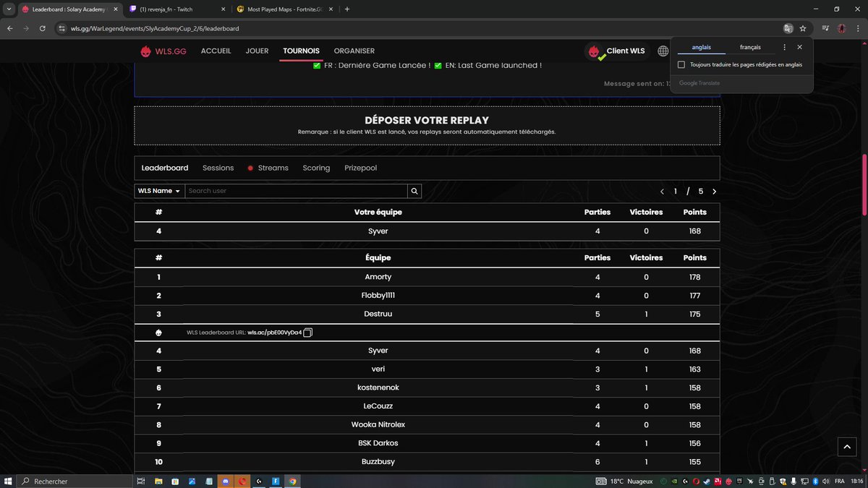Screen dimensions: 868x488
Task: Open the globe language selector in the navbar
Action: click(x=663, y=51)
